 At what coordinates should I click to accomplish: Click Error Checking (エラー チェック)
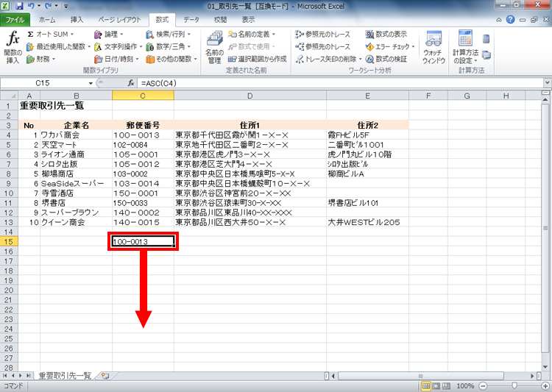[x=390, y=46]
